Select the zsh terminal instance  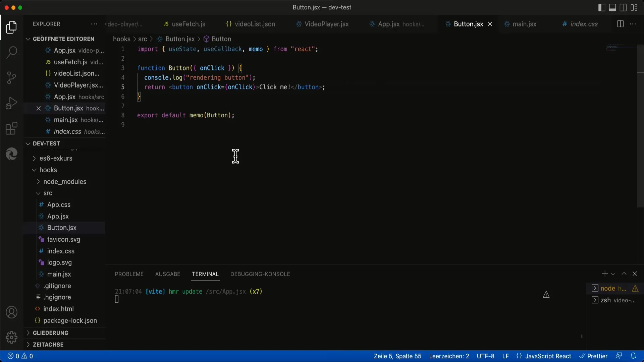[615, 300]
